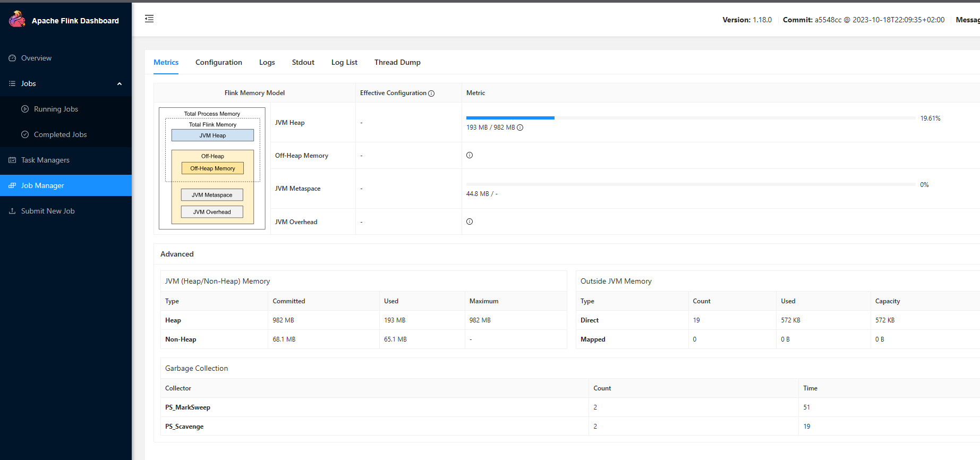This screenshot has width=980, height=460.
Task: Go to Running Jobs
Action: [x=56, y=109]
